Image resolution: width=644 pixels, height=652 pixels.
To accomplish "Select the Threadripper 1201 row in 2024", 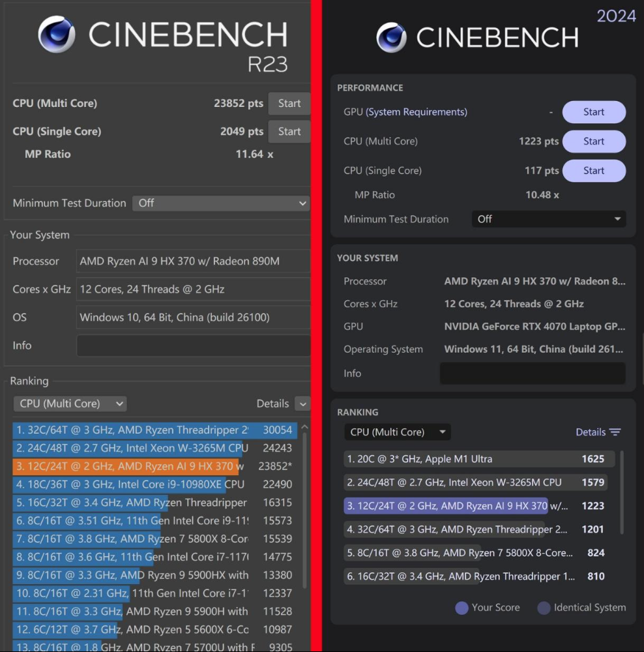I will click(x=480, y=529).
